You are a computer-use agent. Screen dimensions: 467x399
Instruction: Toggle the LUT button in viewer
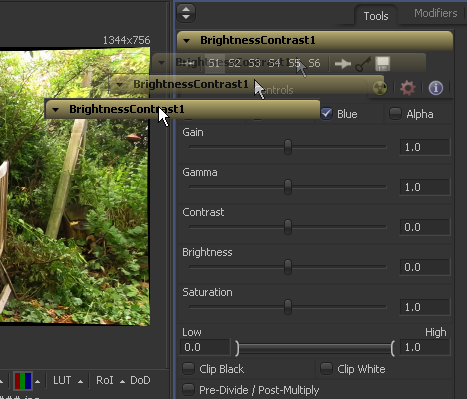62,380
